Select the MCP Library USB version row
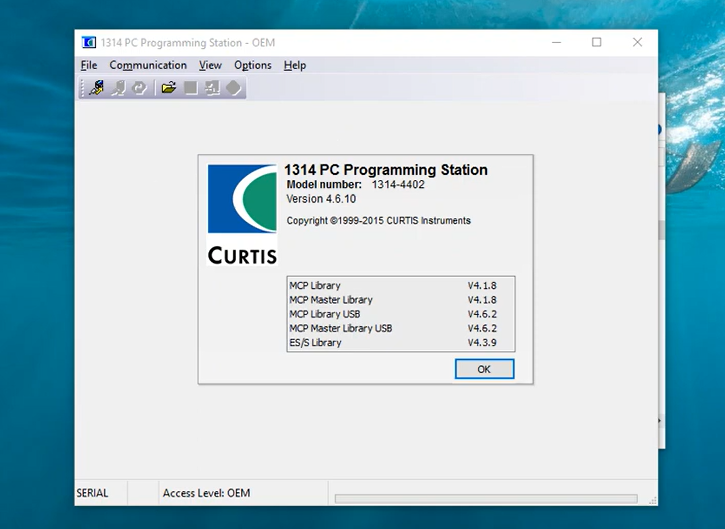 pos(400,314)
